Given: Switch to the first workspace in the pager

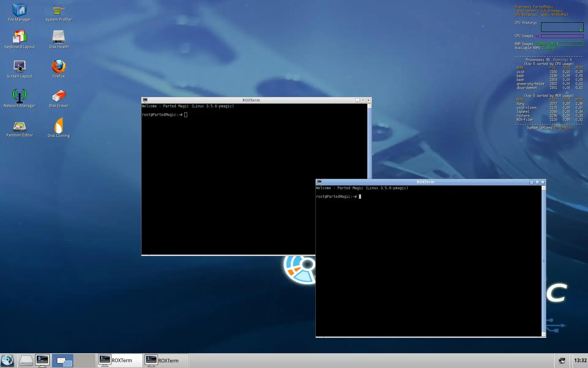Looking at the screenshot, I should (63, 360).
